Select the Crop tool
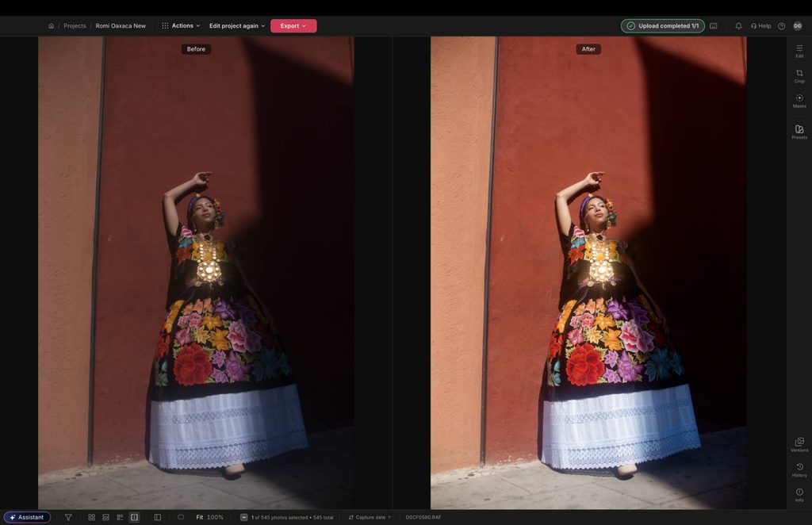The height and width of the screenshot is (525, 812). click(799, 76)
